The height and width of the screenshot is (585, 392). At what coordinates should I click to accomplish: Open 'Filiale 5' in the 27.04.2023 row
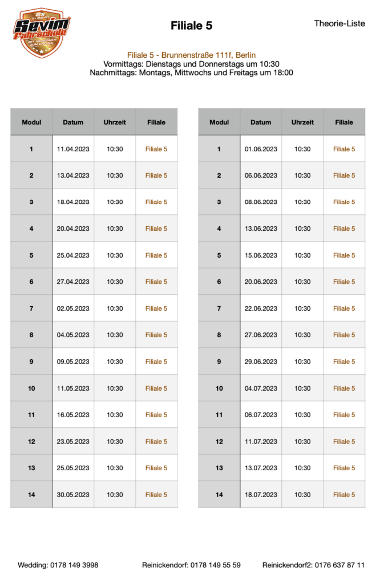tap(156, 282)
